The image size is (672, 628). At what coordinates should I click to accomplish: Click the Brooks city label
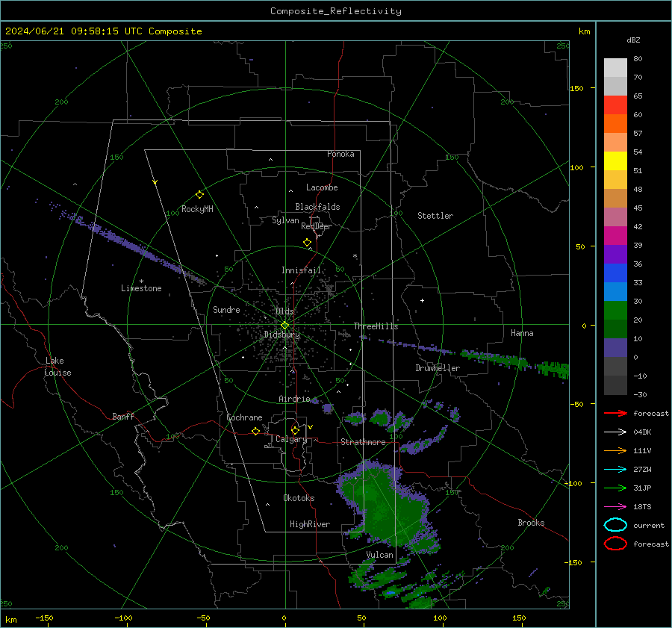(x=531, y=523)
